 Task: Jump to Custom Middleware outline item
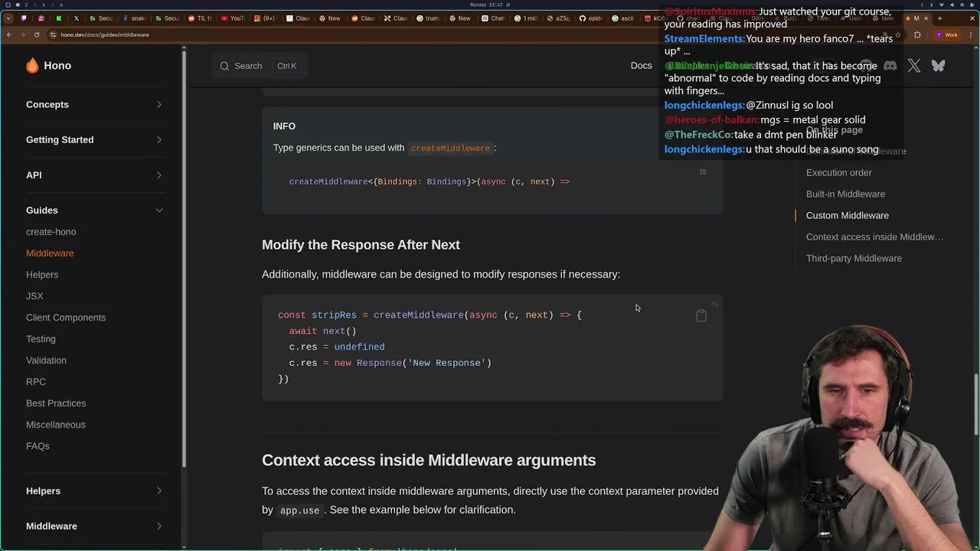848,216
